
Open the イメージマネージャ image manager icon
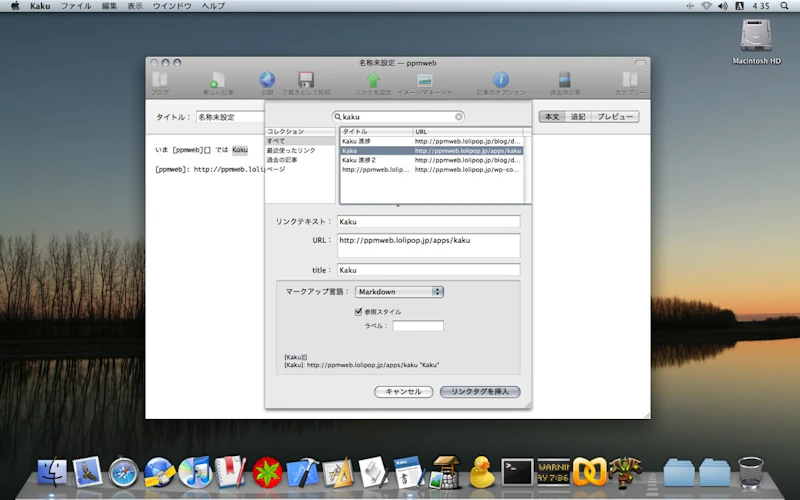click(x=424, y=80)
